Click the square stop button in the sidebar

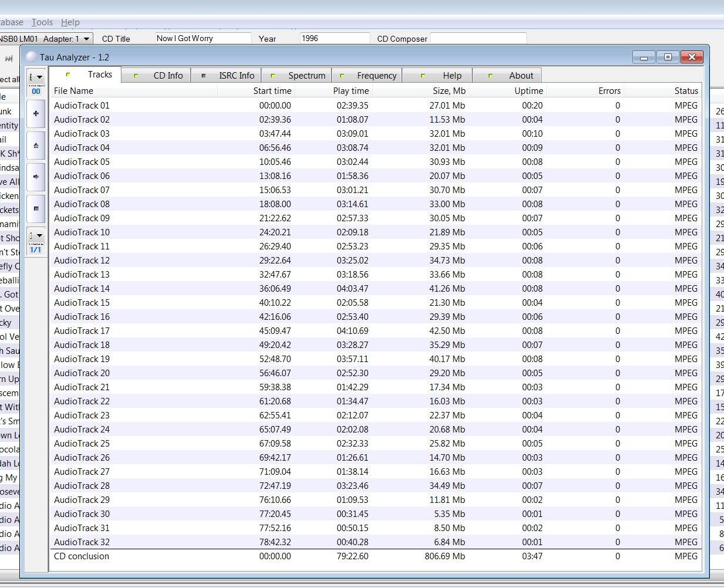36,208
